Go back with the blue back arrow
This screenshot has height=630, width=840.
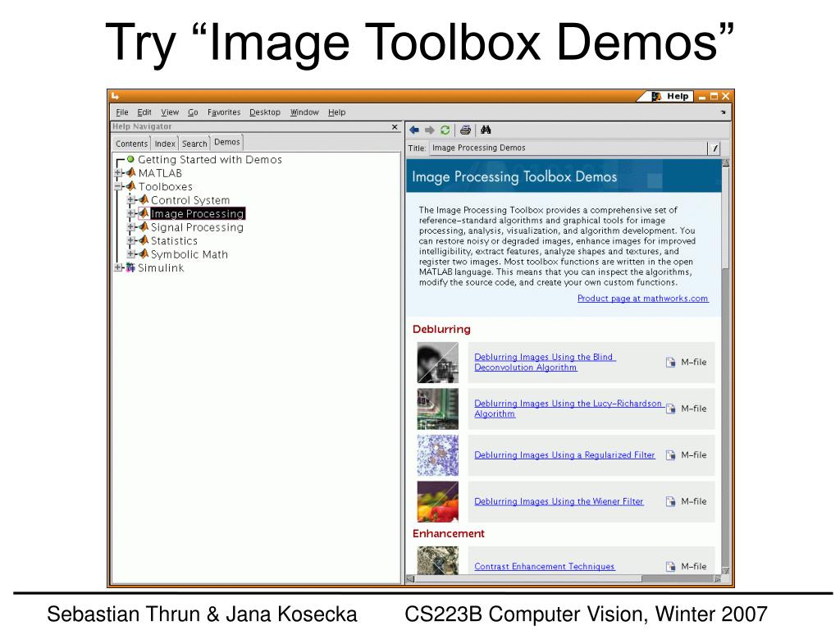click(414, 130)
